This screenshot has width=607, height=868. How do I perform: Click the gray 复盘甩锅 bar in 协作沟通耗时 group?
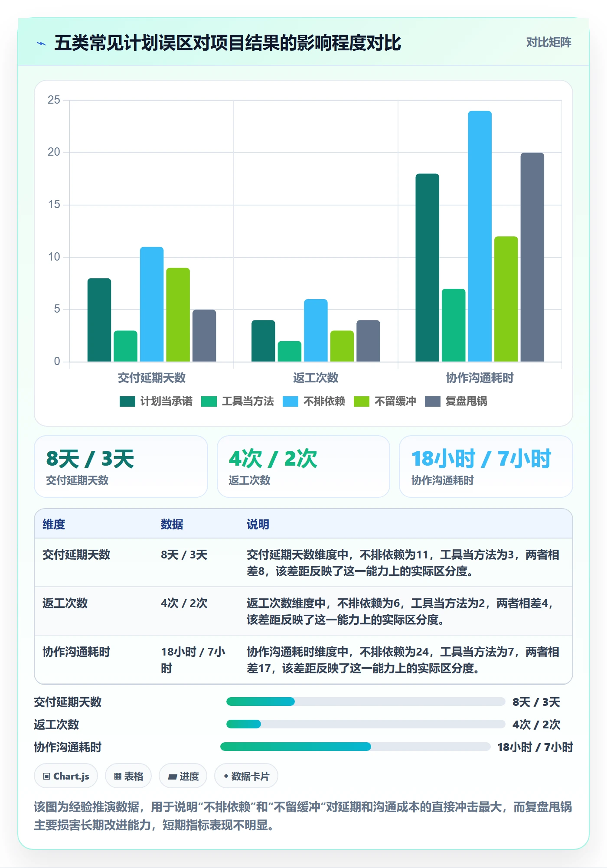coord(532,257)
